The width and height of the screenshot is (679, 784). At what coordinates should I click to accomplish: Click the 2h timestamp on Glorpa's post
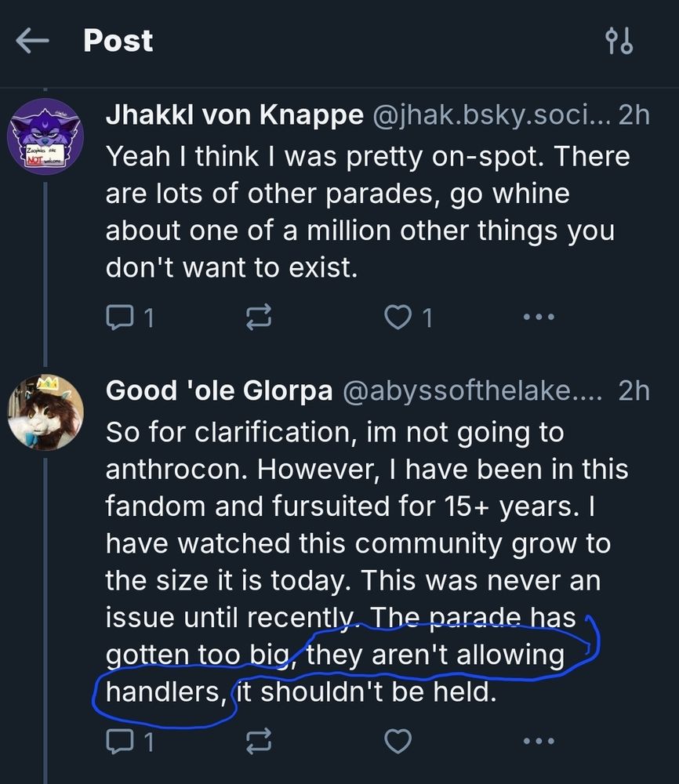634,390
